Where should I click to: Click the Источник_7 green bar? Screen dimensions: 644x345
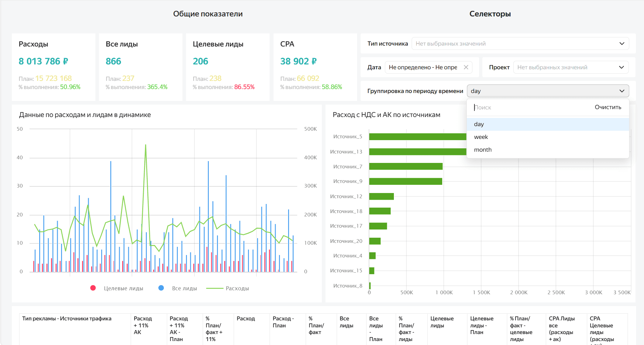405,166
